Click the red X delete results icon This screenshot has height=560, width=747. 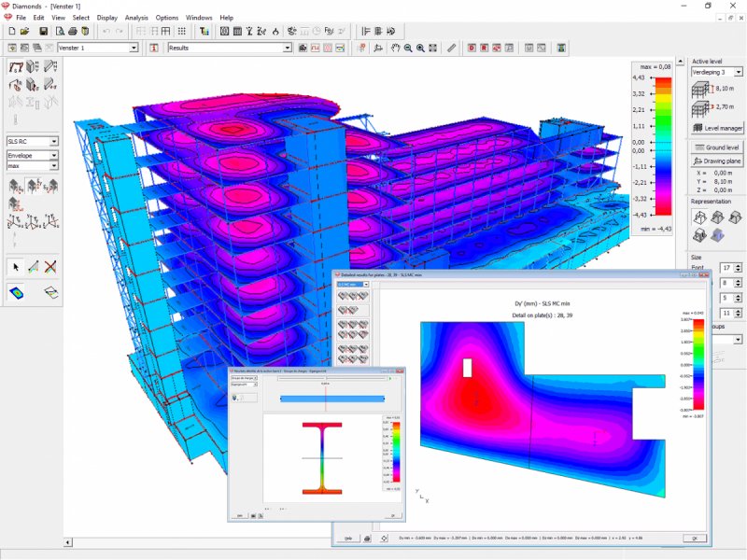tap(50, 267)
